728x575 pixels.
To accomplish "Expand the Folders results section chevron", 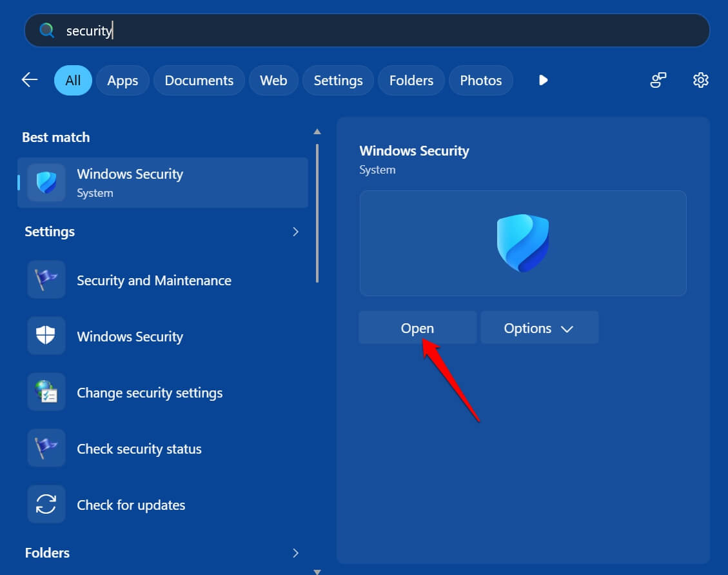I will click(x=296, y=552).
